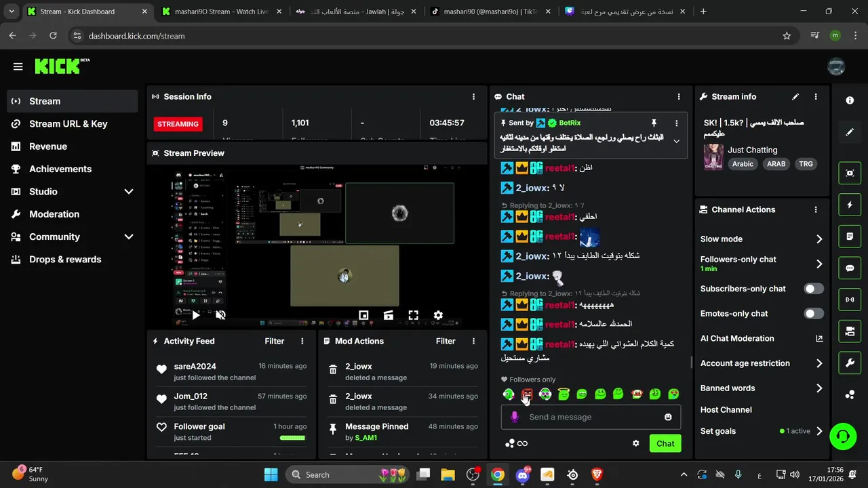Open Revenue in the sidebar
868x488 pixels.
tap(73, 146)
